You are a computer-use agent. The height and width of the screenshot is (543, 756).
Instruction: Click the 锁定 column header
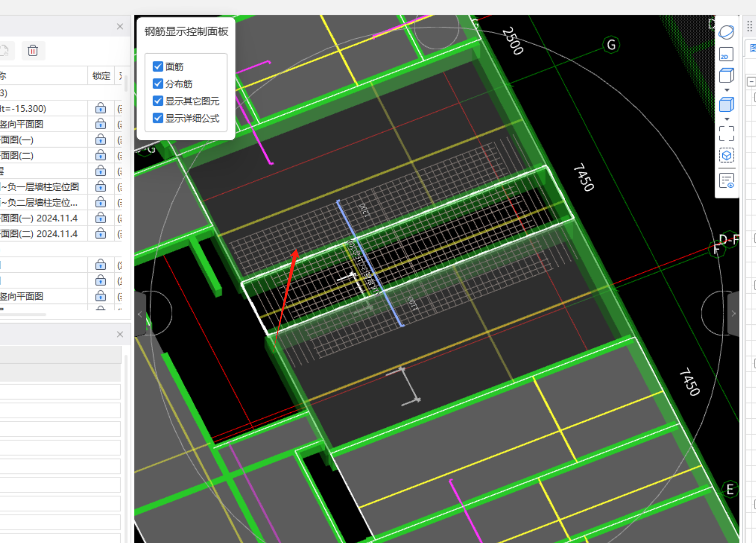pyautogui.click(x=101, y=76)
